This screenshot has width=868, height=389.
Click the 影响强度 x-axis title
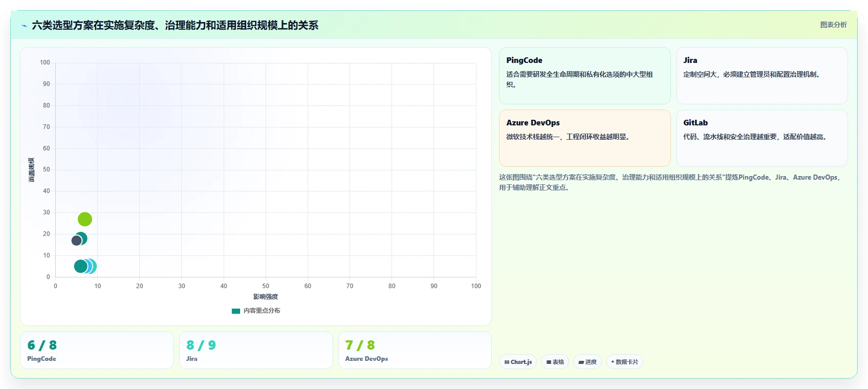(266, 297)
